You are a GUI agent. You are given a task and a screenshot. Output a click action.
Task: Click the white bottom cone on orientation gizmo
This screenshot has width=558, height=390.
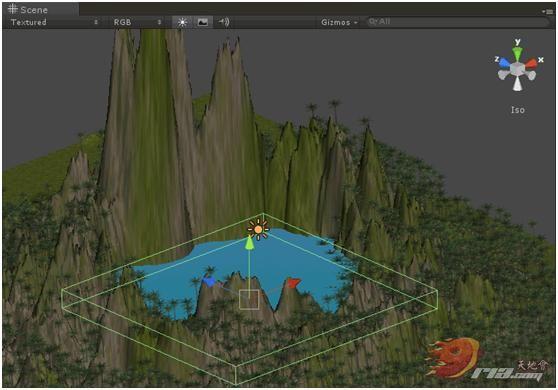(517, 84)
